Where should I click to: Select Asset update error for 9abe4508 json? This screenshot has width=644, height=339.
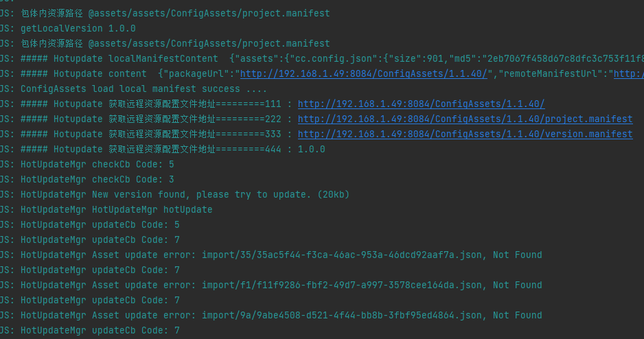point(281,315)
